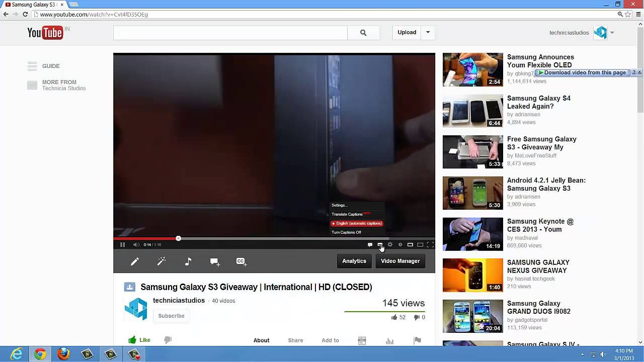Open the Audio music note tool
The width and height of the screenshot is (644, 362).
point(188,261)
